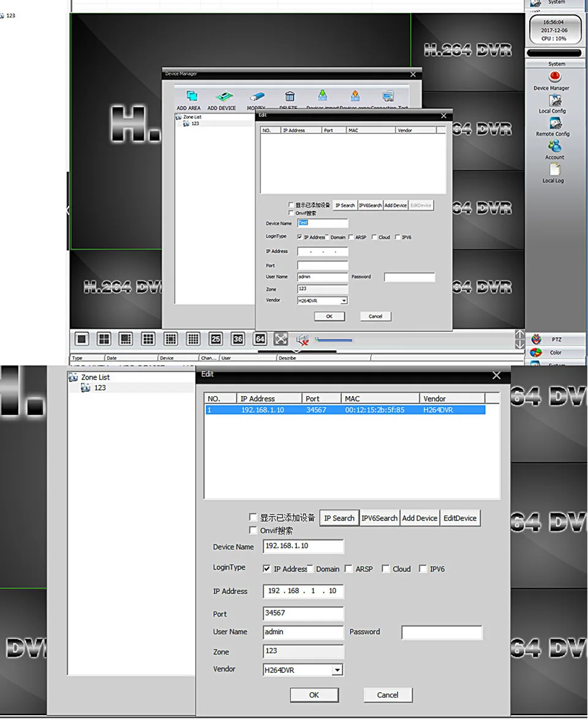Click the MAC column header in enlarged dialog
The image size is (588, 720).
[380, 399]
